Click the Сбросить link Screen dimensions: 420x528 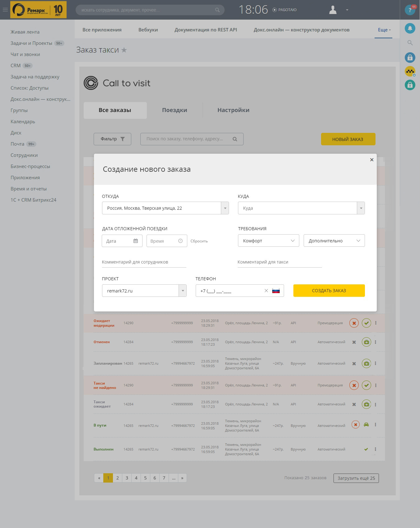pos(199,241)
